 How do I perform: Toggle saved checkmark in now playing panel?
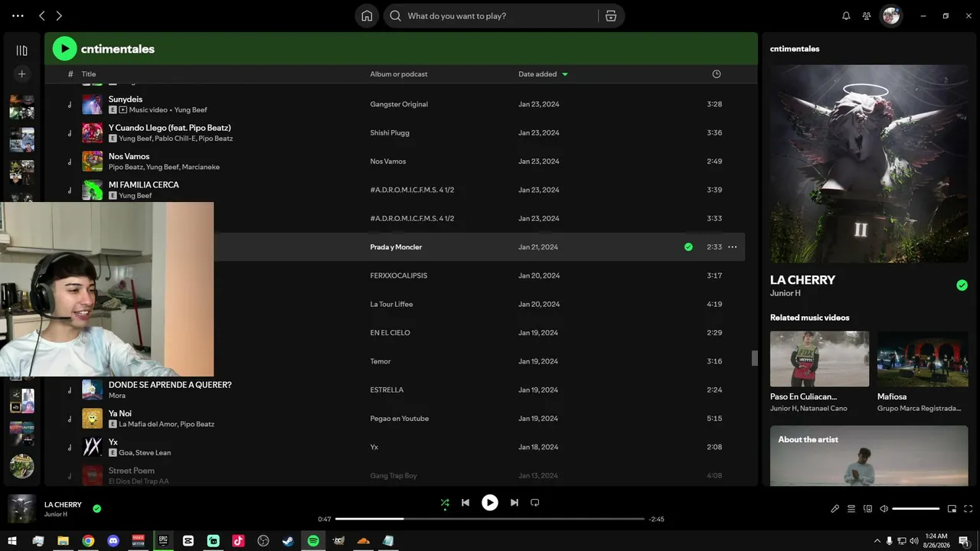click(x=962, y=285)
